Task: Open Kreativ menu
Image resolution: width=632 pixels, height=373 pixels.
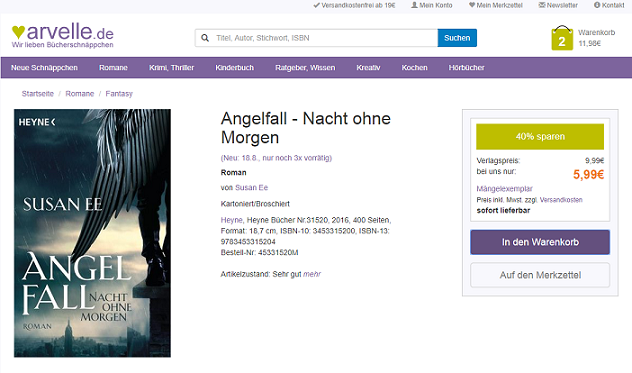Action: tap(368, 68)
